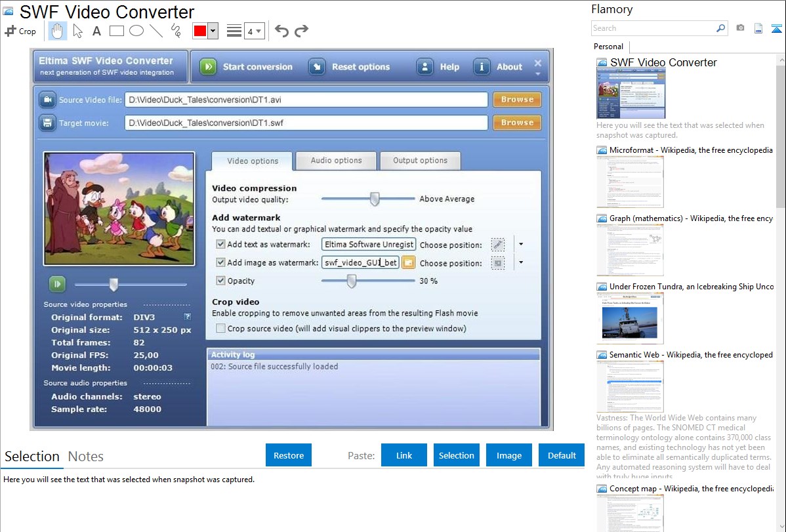786x532 pixels.
Task: Redo the last annotation
Action: click(301, 31)
